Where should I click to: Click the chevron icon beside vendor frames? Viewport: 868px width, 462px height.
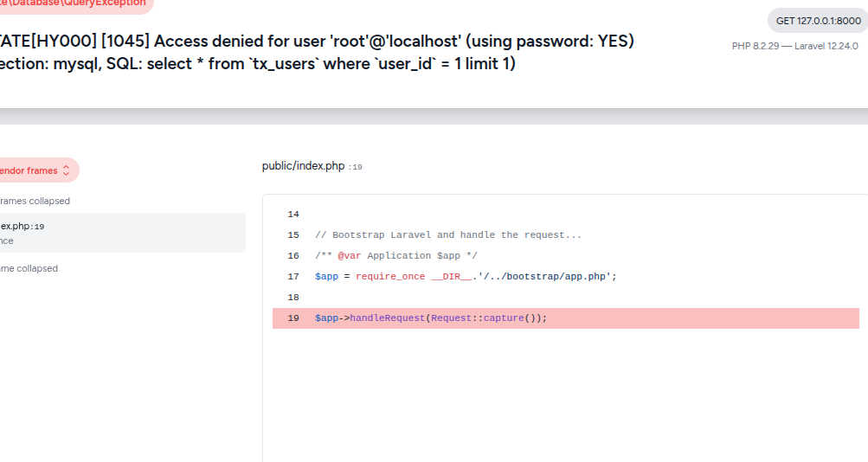pyautogui.click(x=67, y=171)
